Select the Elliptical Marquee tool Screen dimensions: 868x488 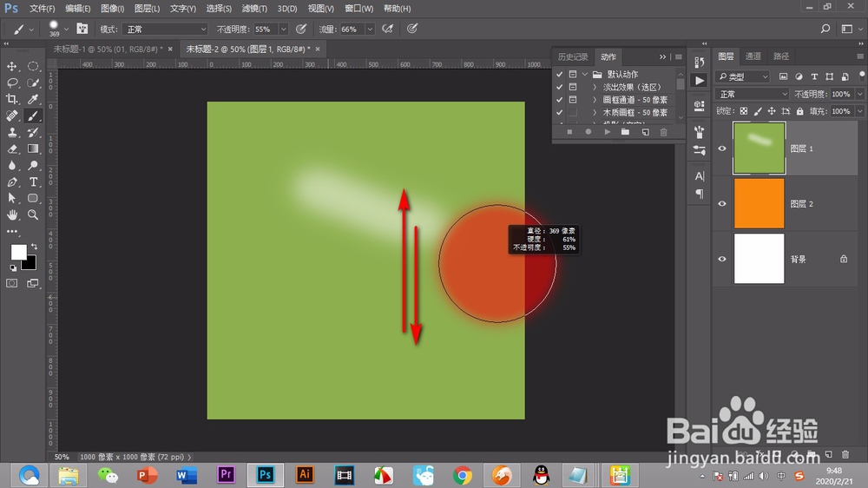coord(33,67)
